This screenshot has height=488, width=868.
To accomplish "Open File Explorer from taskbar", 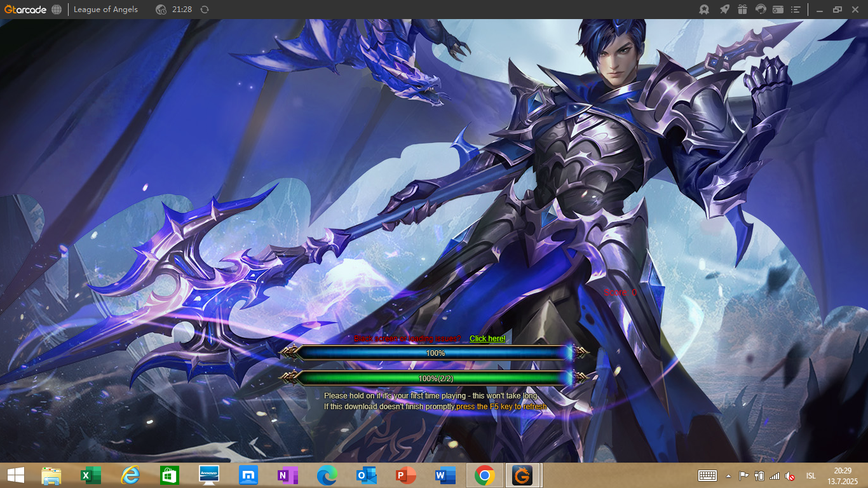I will 51,475.
